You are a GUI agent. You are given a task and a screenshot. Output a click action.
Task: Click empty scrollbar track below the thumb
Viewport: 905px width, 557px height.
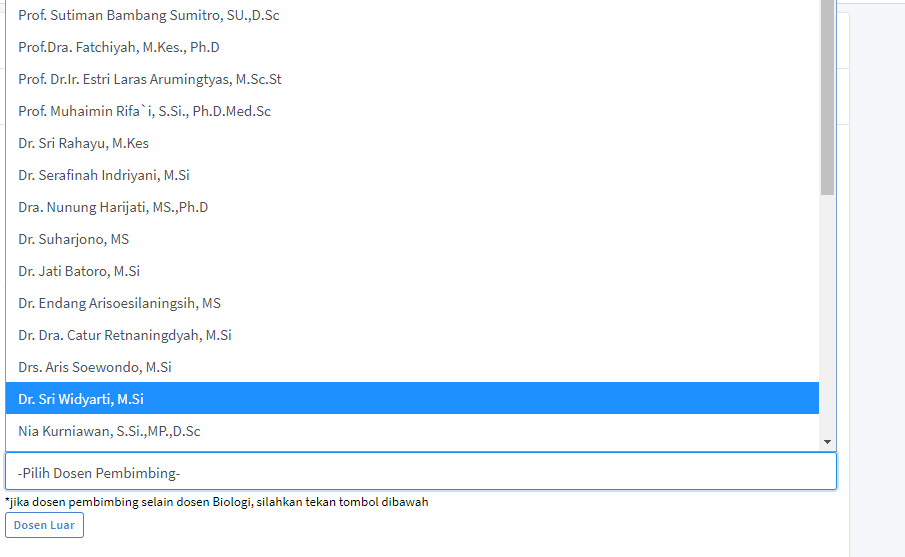827,310
